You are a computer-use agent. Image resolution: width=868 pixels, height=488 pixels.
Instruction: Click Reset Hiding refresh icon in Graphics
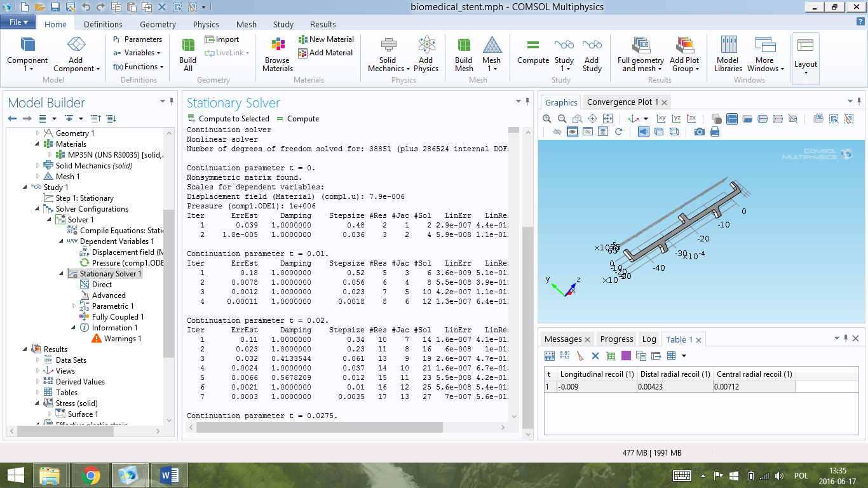point(618,132)
